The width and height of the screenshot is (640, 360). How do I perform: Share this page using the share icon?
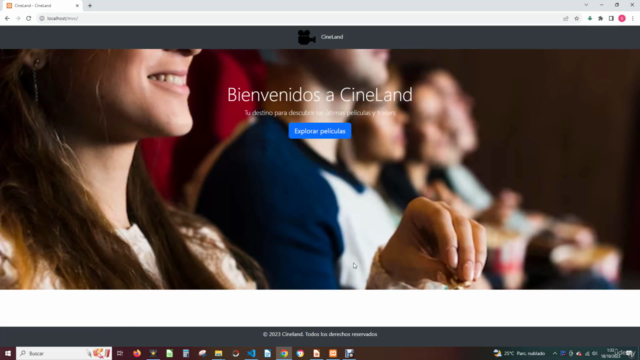tap(566, 18)
